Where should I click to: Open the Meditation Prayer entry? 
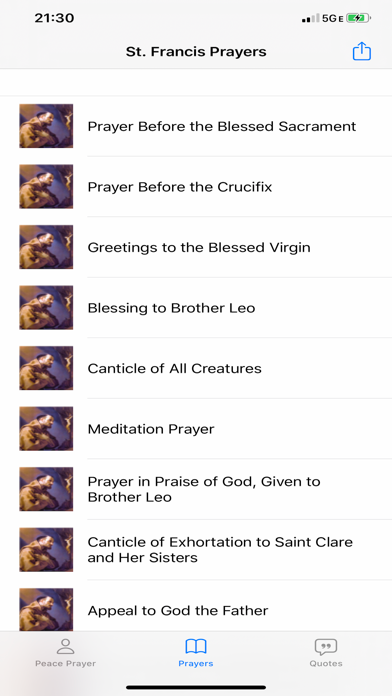coord(196,429)
